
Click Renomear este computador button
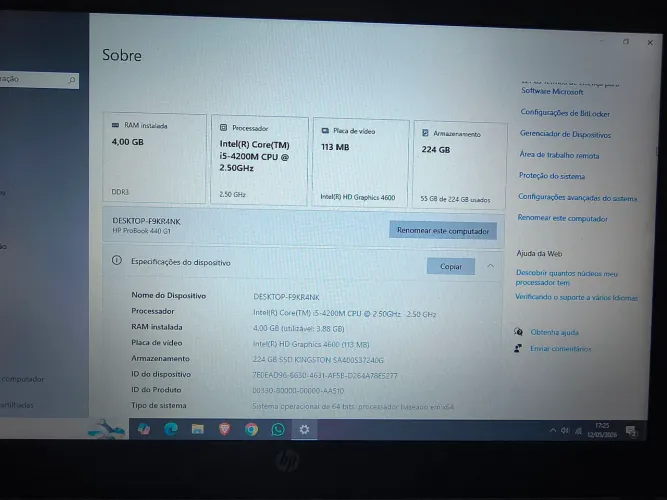pos(443,231)
